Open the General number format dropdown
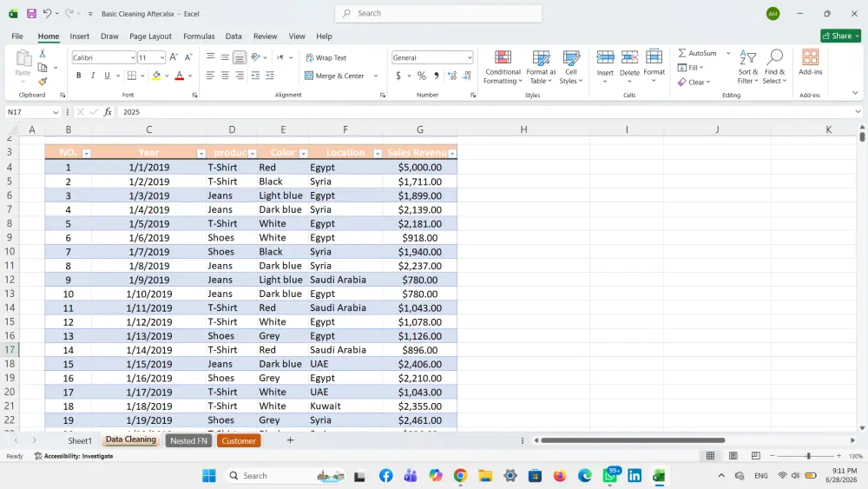The height and width of the screenshot is (489, 868). click(470, 57)
